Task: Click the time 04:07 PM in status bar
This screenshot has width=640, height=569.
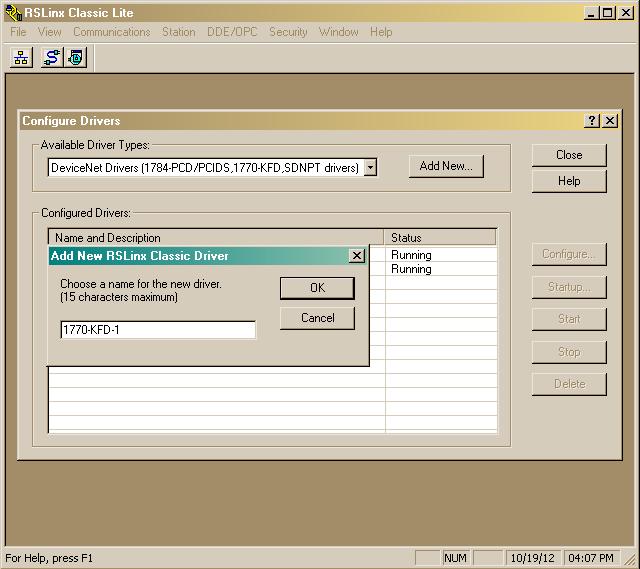Action: click(x=591, y=558)
